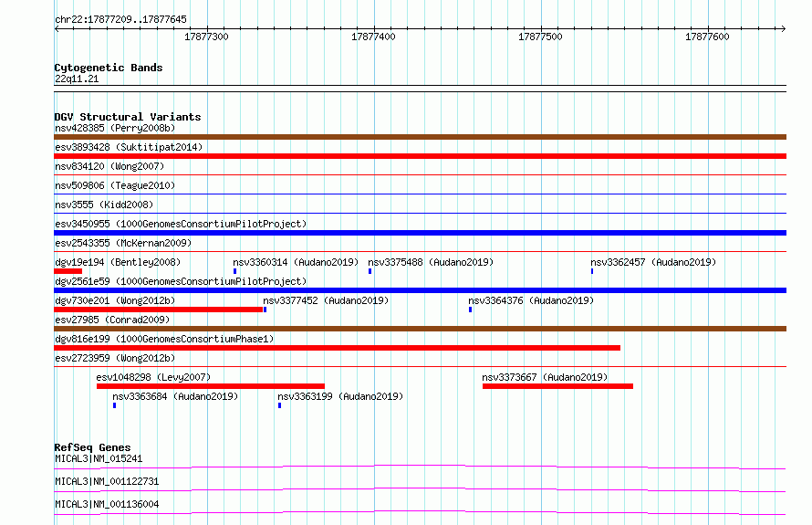Image resolution: width=812 pixels, height=525 pixels.
Task: Open dgv19e194 (Bentley2008) label
Action: coord(118,262)
